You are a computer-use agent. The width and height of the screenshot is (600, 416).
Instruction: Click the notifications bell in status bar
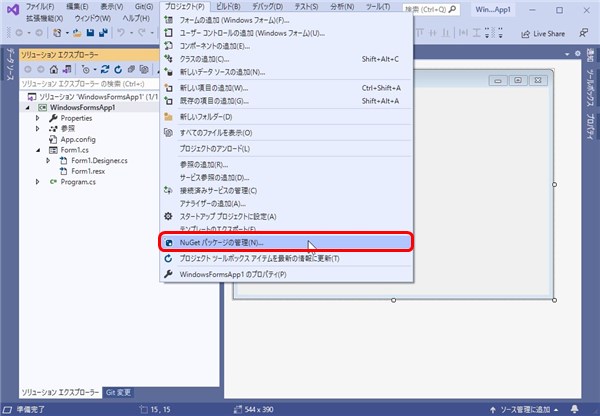(574, 409)
